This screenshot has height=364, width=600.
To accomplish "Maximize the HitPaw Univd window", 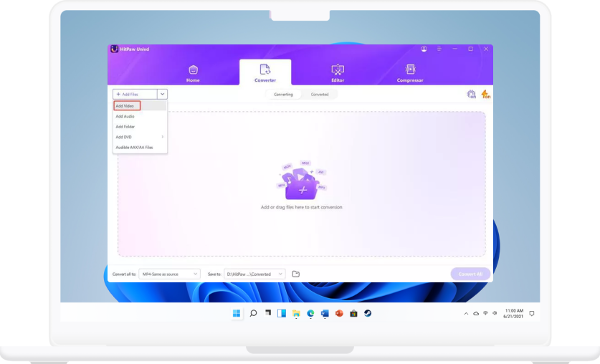I will click(470, 49).
